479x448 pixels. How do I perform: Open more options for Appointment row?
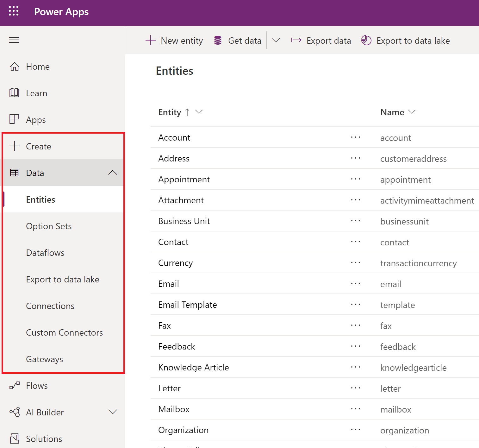click(x=356, y=179)
